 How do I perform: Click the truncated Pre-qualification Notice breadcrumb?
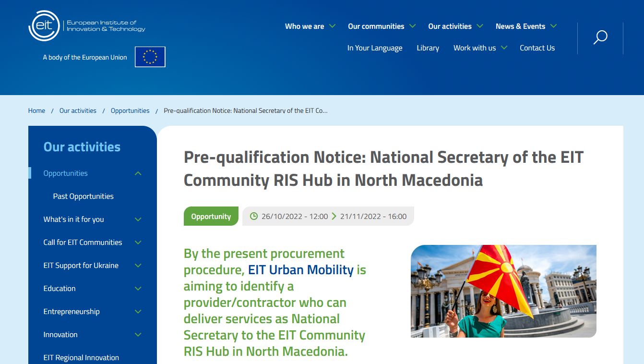246,110
